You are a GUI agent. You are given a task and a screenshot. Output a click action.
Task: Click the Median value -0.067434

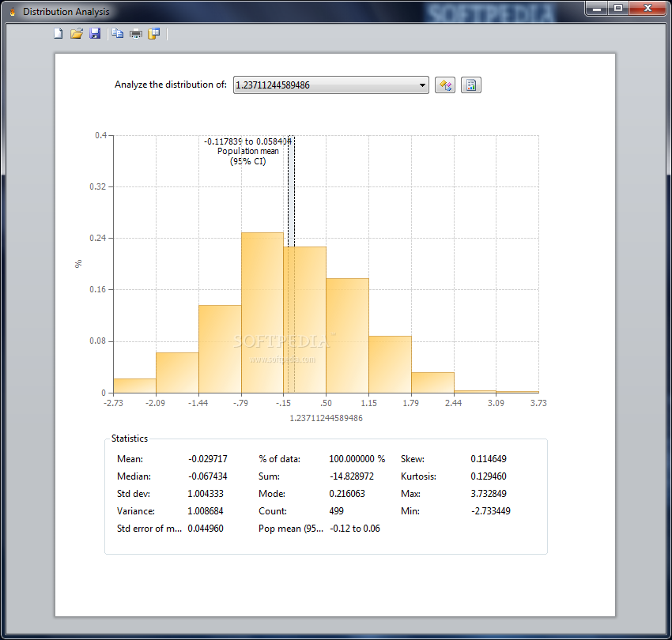coord(208,476)
